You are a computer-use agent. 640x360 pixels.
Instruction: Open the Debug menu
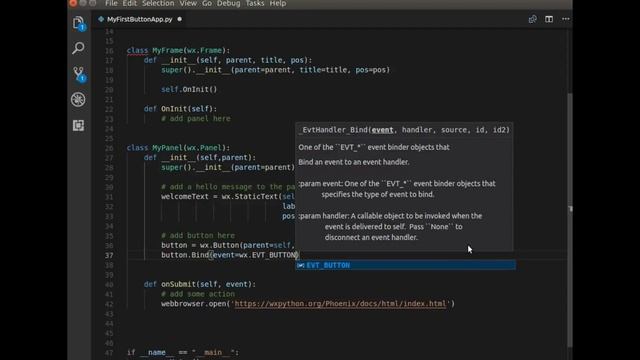pyautogui.click(x=229, y=3)
